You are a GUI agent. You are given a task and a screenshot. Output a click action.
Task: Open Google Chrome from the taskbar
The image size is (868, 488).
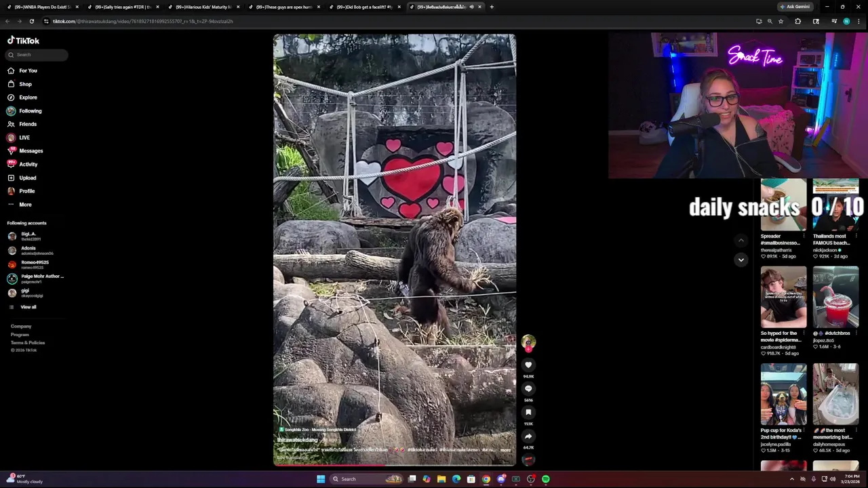coord(486,479)
